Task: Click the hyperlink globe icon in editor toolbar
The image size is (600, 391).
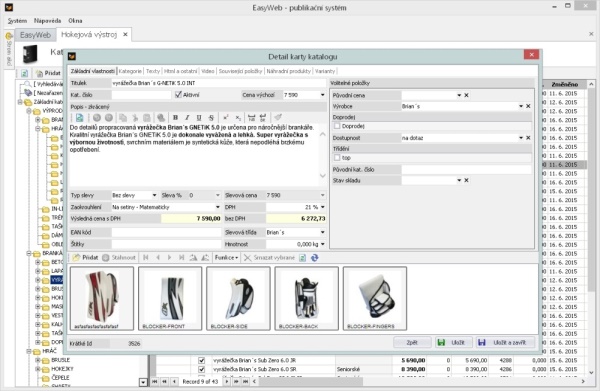Action: [x=161, y=117]
